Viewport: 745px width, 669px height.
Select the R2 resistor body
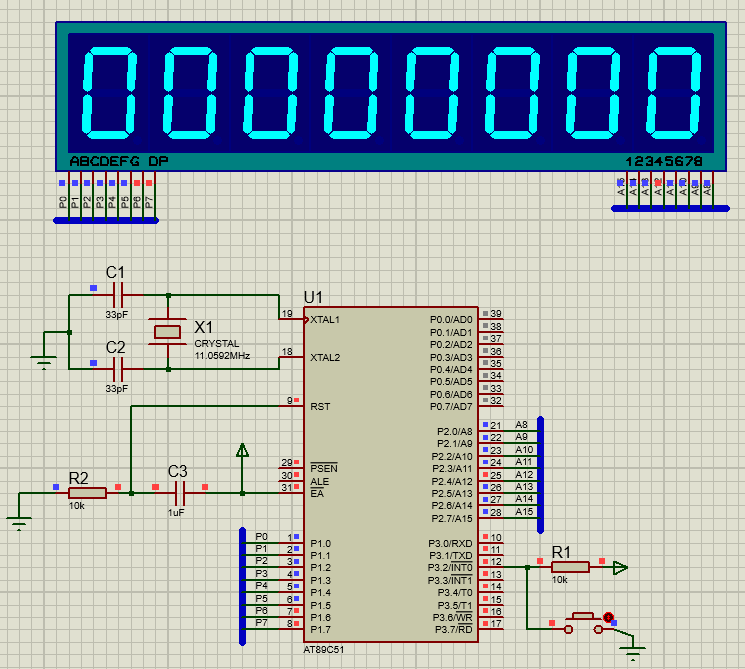pos(87,493)
